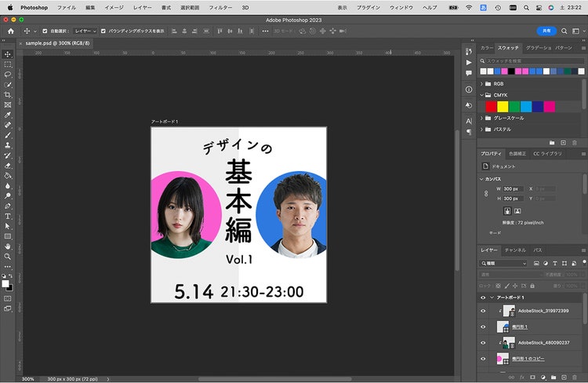
Task: Open the layer filter 種類 dropdown
Action: pyautogui.click(x=503, y=264)
